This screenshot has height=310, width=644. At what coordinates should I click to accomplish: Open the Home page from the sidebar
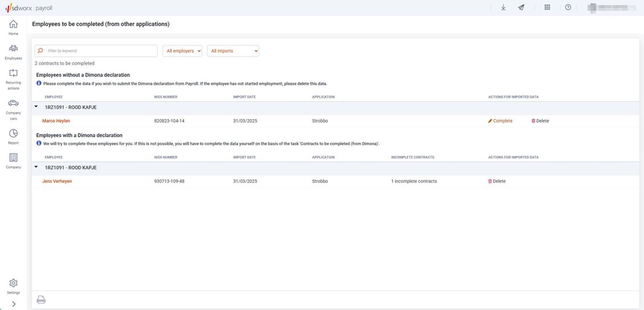click(x=13, y=26)
